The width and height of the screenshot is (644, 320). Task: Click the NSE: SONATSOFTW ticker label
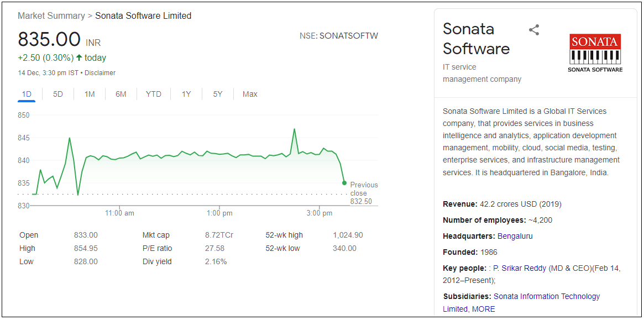point(339,36)
